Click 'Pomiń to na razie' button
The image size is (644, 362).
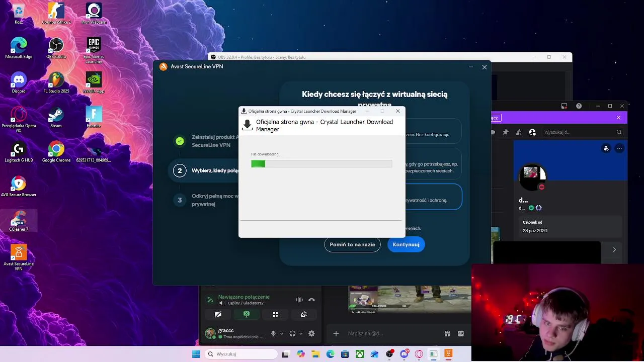(x=352, y=244)
